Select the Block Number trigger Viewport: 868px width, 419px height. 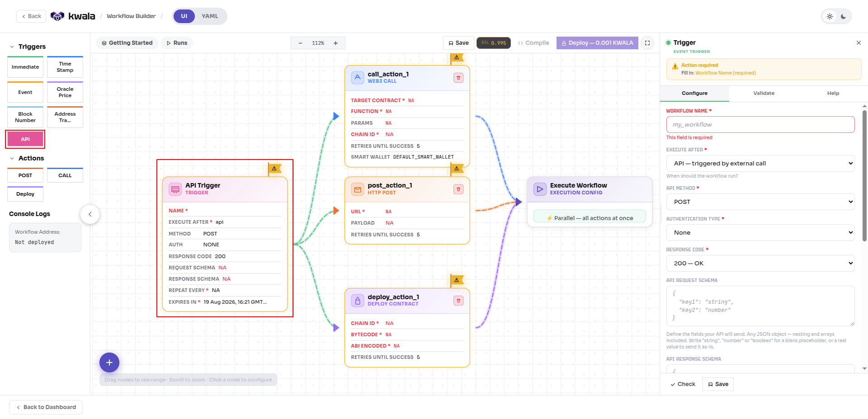pos(25,117)
